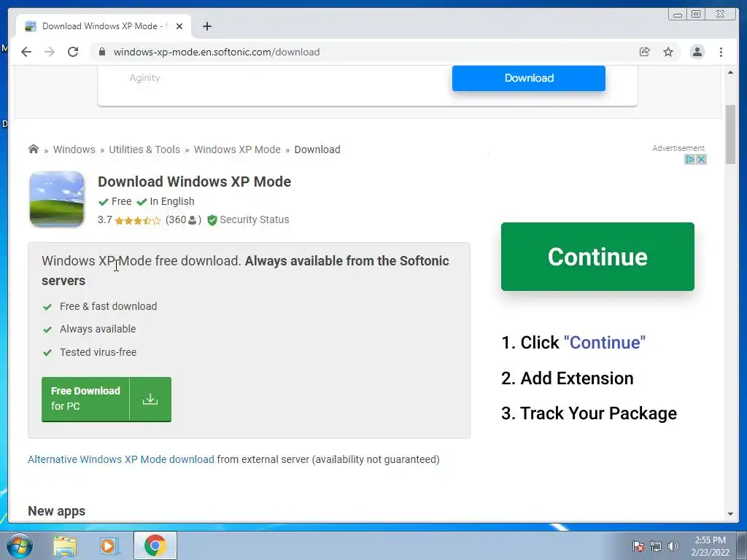This screenshot has width=747, height=560.
Task: Open the share page icon in address bar
Action: [645, 52]
